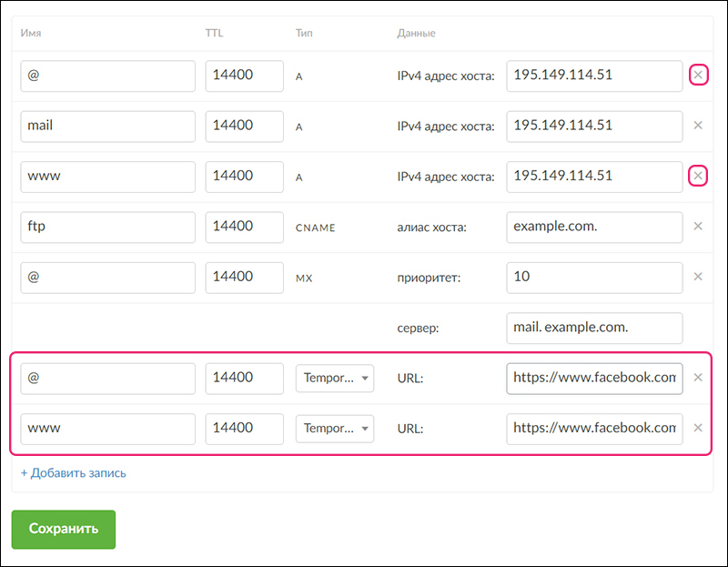Screen dimensions: 728x567
Task: Remove the ftp CNAME record
Action: (x=698, y=227)
